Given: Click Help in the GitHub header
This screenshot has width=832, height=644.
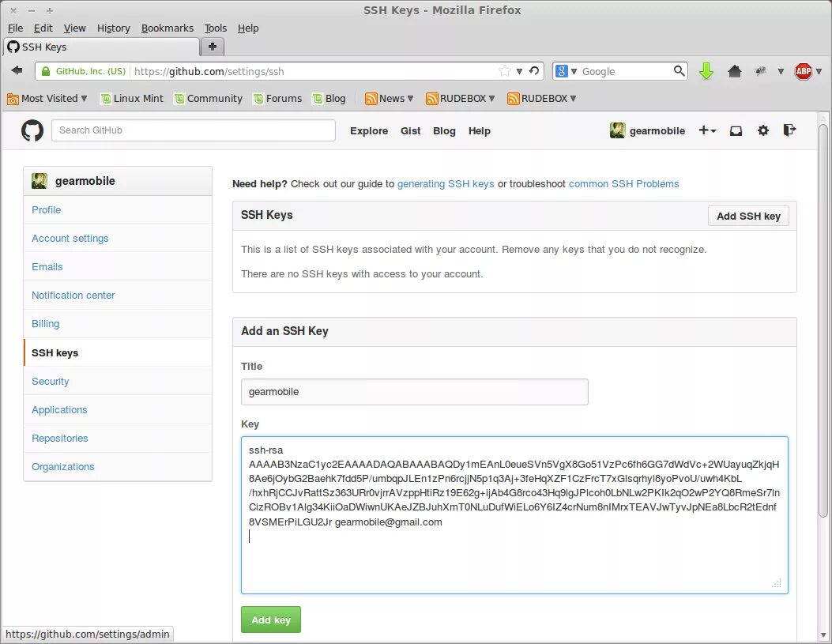Looking at the screenshot, I should [479, 130].
